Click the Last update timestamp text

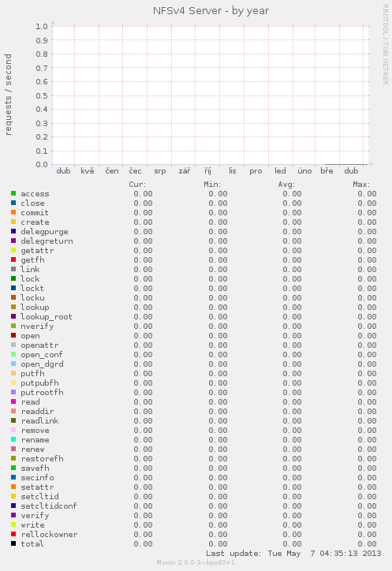point(293,554)
